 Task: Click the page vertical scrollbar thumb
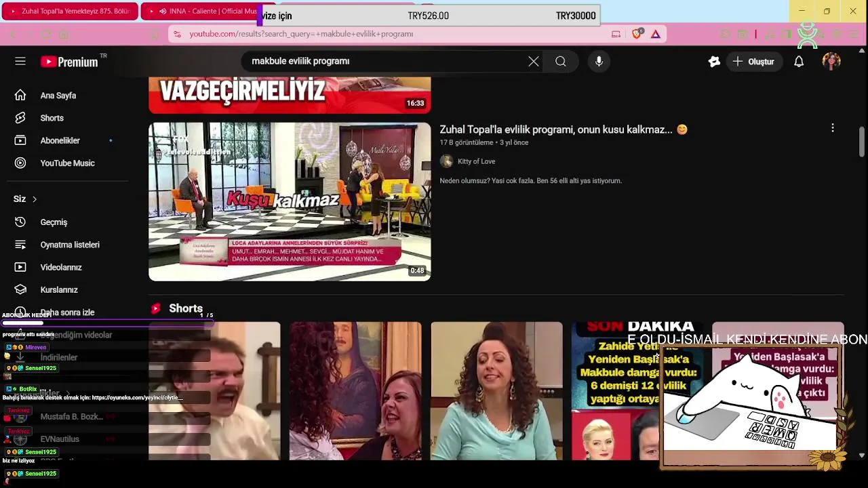coord(862,141)
